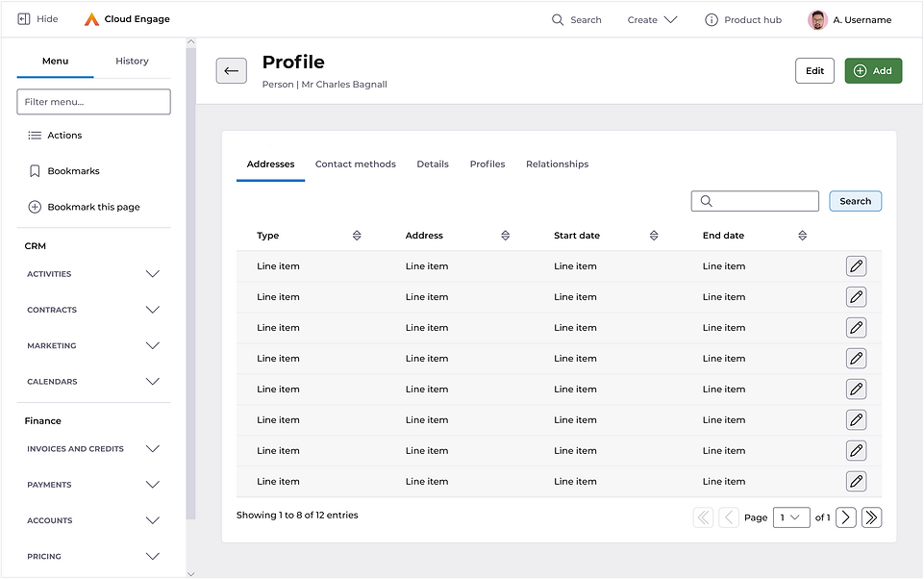924x579 pixels.
Task: Open the Profiles tab
Action: [487, 164]
